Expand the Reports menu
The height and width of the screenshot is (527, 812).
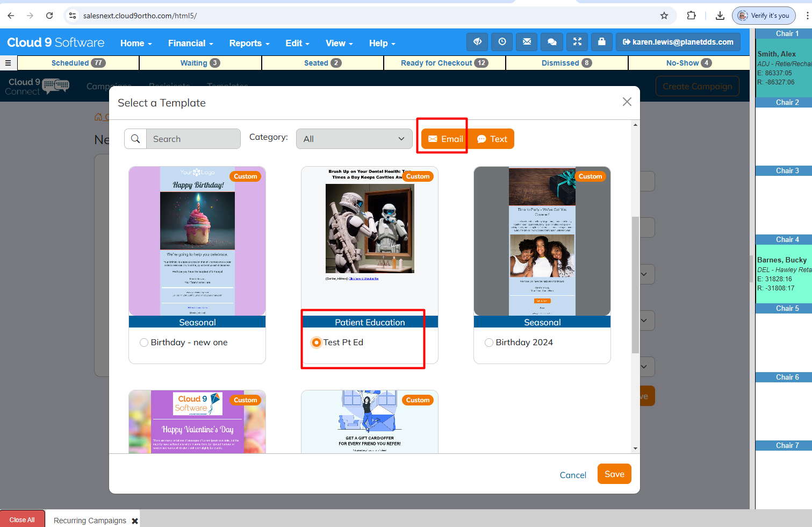[x=249, y=43]
